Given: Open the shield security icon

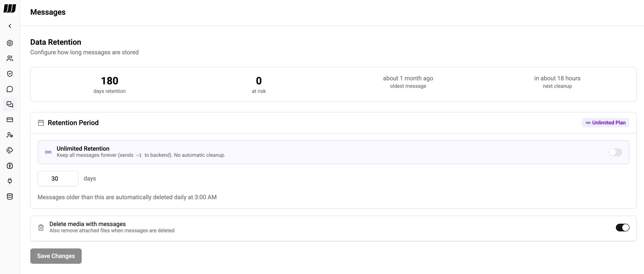Looking at the screenshot, I should coord(10,74).
